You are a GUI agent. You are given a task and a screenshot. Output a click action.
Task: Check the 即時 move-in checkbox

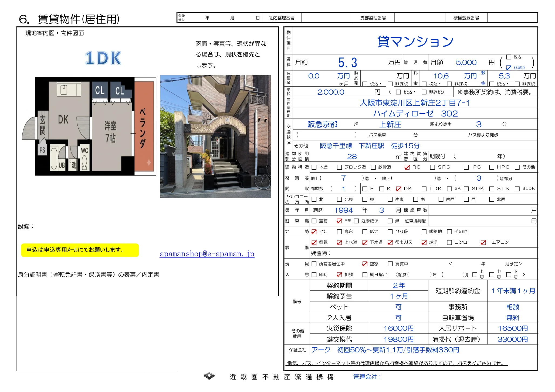click(x=314, y=274)
